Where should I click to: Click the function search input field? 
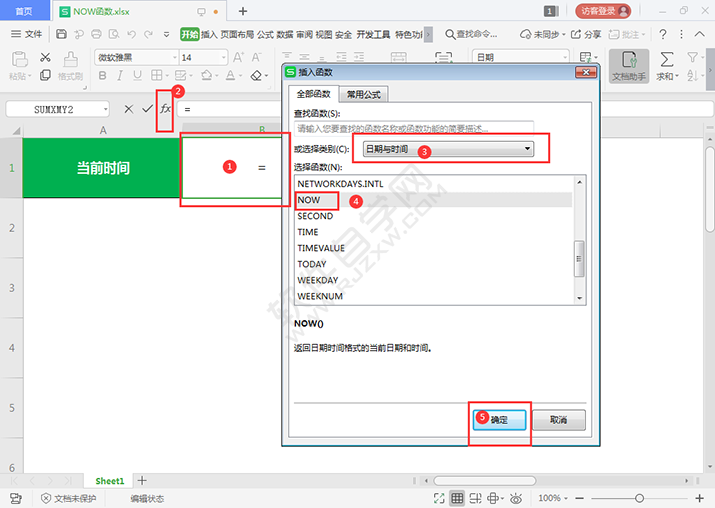[x=414, y=129]
